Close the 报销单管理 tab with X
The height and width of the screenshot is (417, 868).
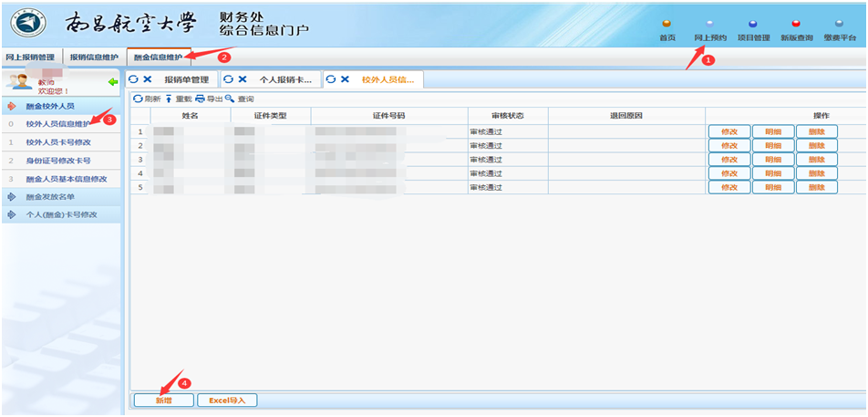[x=148, y=79]
